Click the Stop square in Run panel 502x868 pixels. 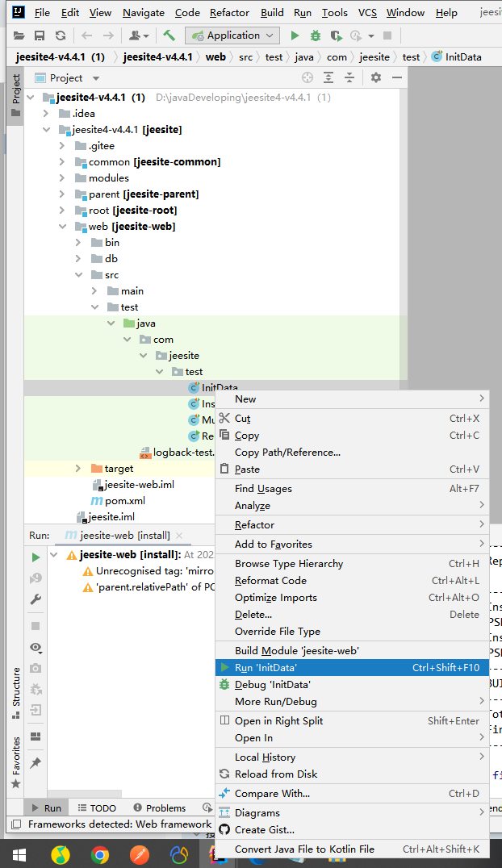tap(36, 626)
